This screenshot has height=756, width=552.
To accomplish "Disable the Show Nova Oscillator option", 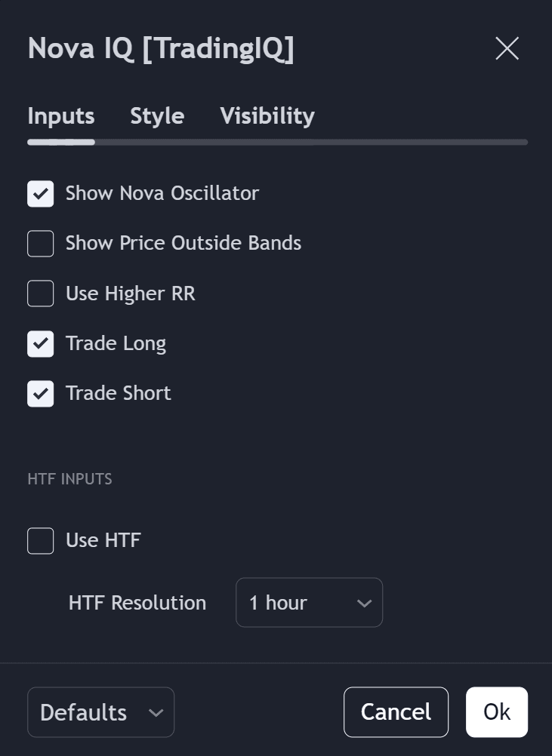I will point(40,193).
